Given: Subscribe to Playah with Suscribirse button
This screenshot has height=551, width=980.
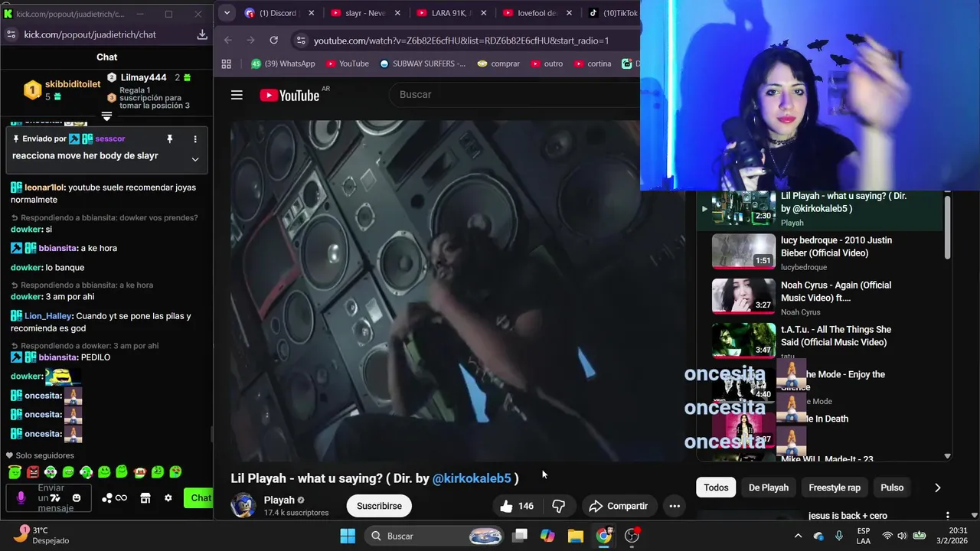Looking at the screenshot, I should pos(379,506).
